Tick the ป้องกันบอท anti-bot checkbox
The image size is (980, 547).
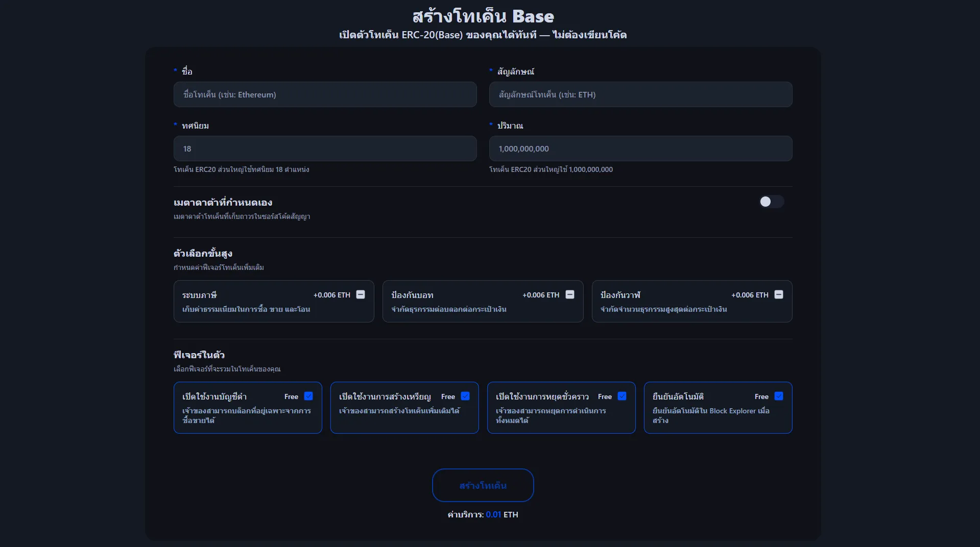point(570,294)
